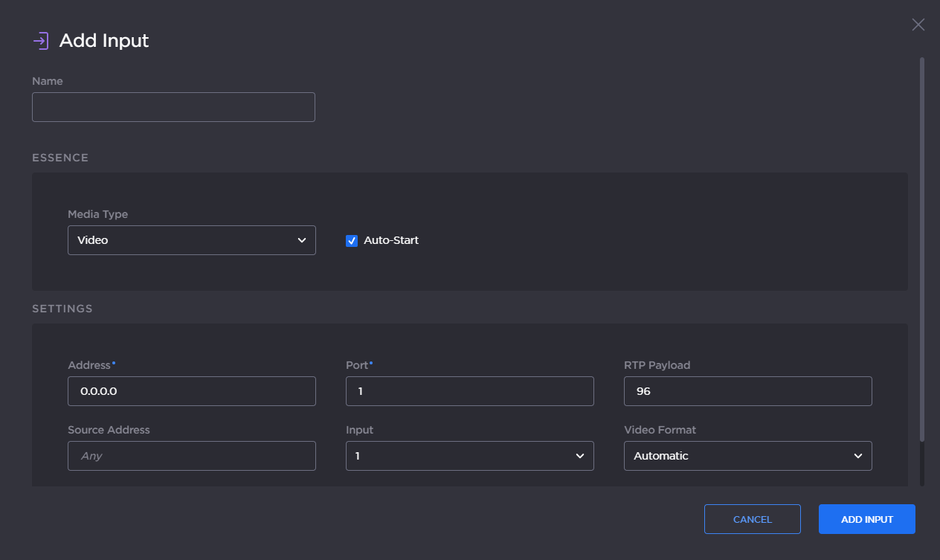Image resolution: width=940 pixels, height=560 pixels.
Task: Click the Auto-Start label text
Action: [x=391, y=240]
